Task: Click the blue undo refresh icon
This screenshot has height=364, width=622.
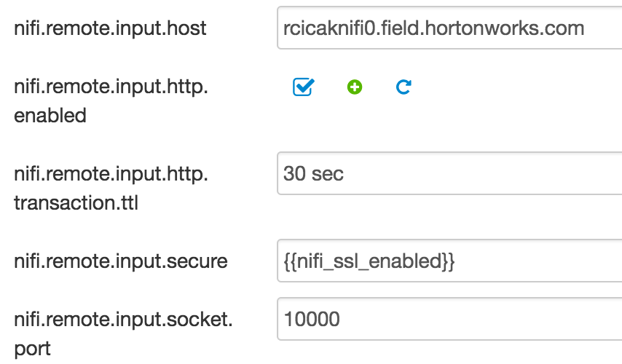Action: [403, 87]
